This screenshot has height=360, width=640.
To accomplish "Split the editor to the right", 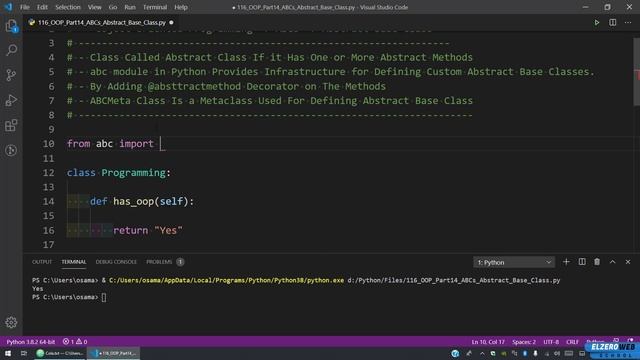I will tap(613, 22).
